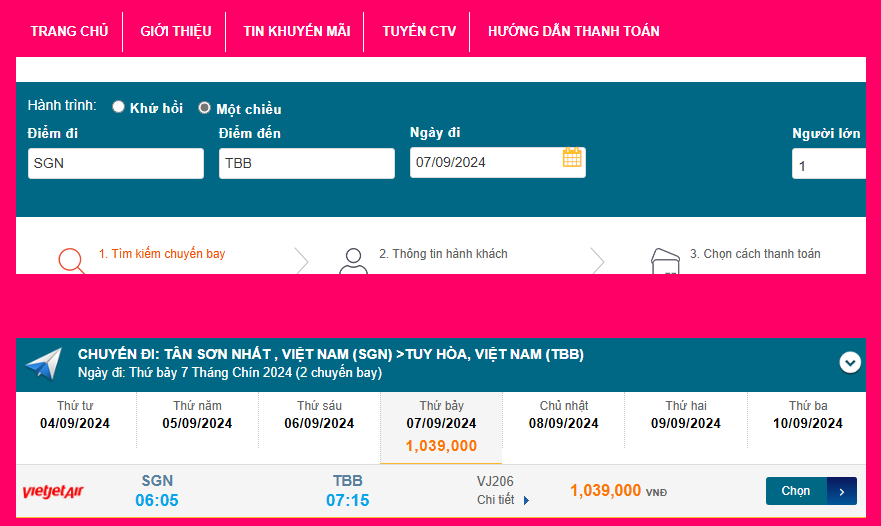Click the paper plane flight icon
The height and width of the screenshot is (526, 881).
tap(44, 364)
